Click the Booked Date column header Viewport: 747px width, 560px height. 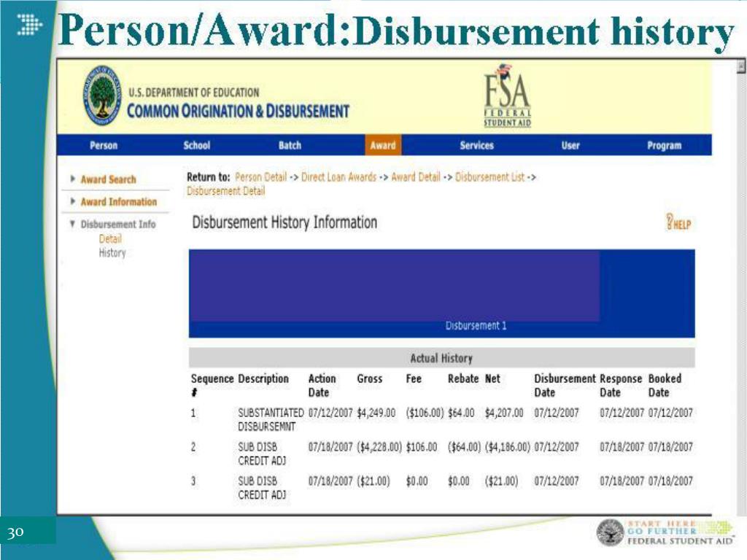[665, 385]
